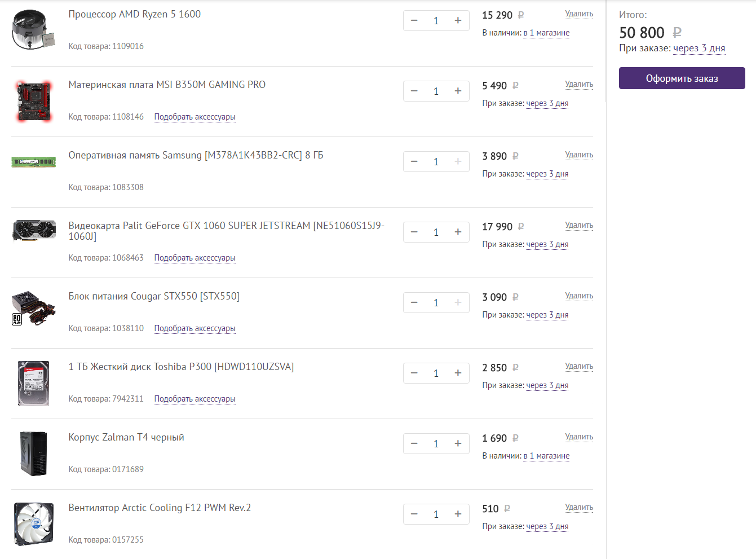Viewport: 756px width, 559px height.
Task: Open the Arctic Cooling F12 fan picture
Action: [34, 524]
